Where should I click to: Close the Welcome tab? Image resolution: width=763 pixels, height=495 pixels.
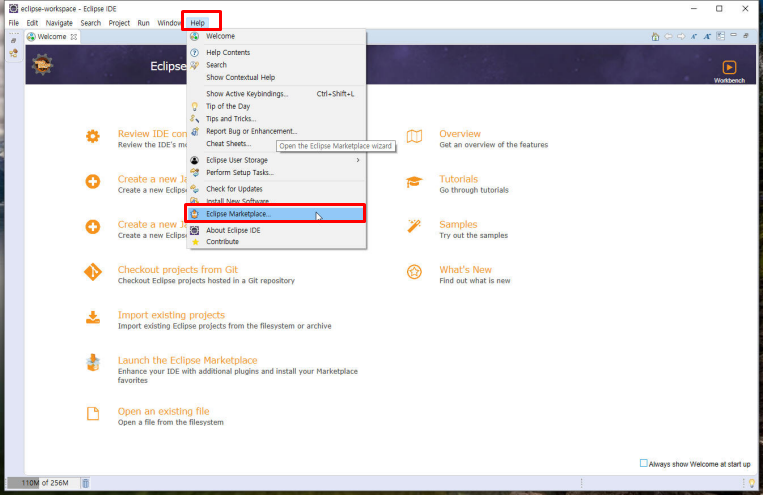tap(73, 37)
